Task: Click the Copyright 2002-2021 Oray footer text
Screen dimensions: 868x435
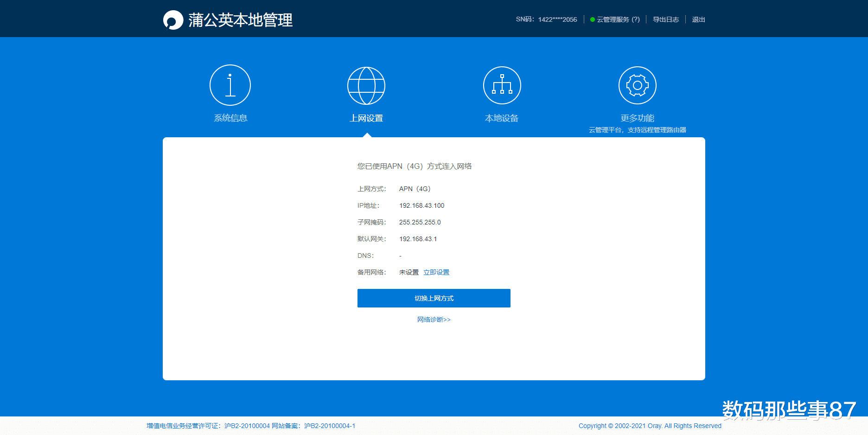Action: coord(650,426)
